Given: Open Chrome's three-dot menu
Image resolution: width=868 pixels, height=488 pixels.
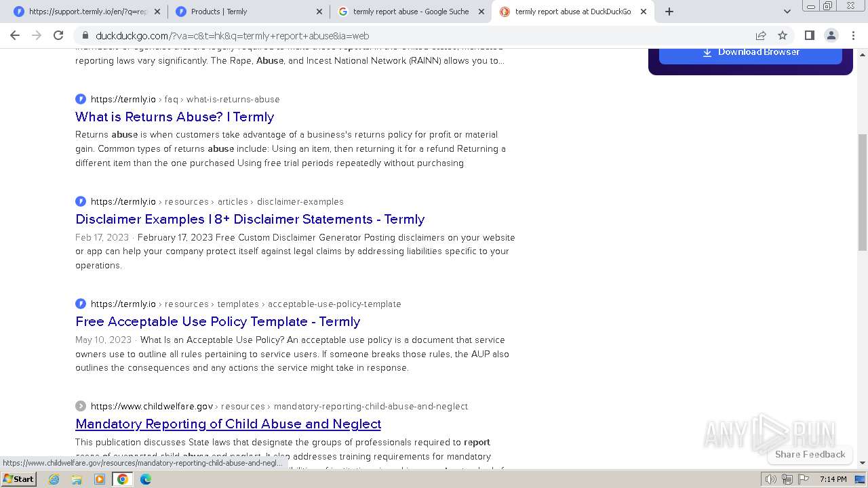Looking at the screenshot, I should coord(853,35).
